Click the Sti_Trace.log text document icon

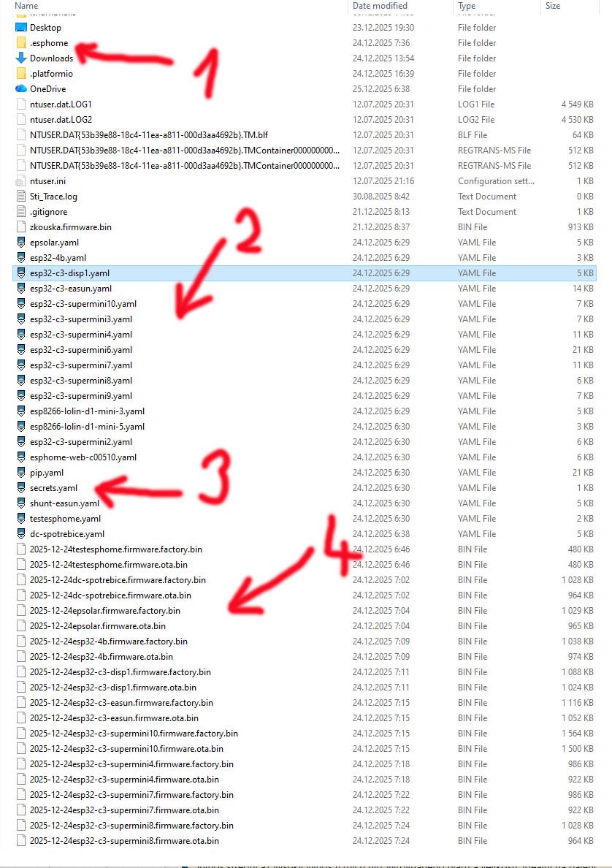21,196
